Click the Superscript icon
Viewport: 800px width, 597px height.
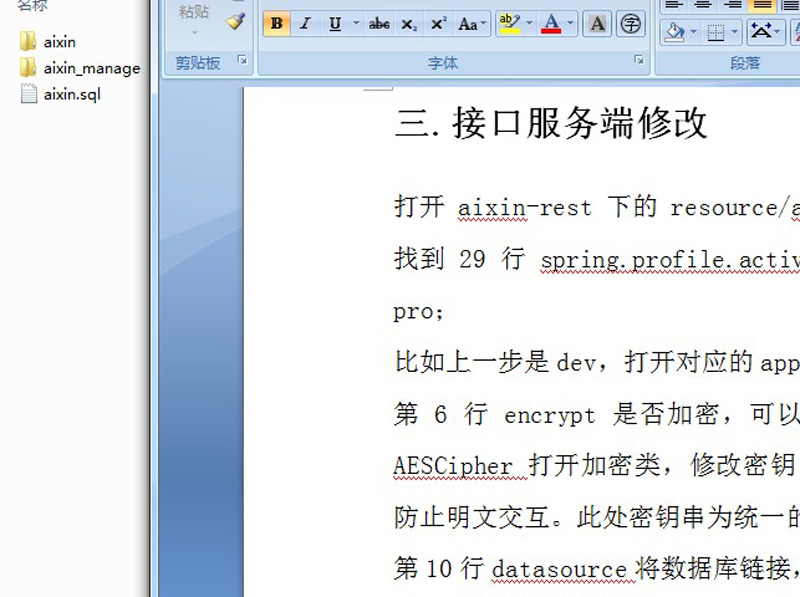click(x=438, y=24)
